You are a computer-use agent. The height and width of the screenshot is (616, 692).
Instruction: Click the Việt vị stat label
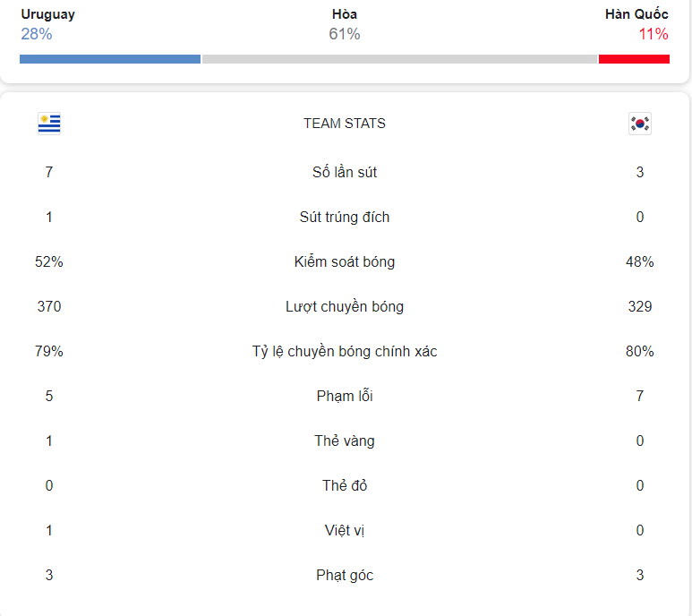[345, 530]
